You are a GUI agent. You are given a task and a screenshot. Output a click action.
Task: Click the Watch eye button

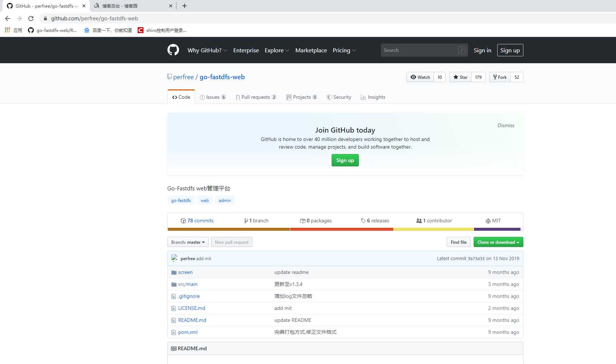click(x=420, y=77)
